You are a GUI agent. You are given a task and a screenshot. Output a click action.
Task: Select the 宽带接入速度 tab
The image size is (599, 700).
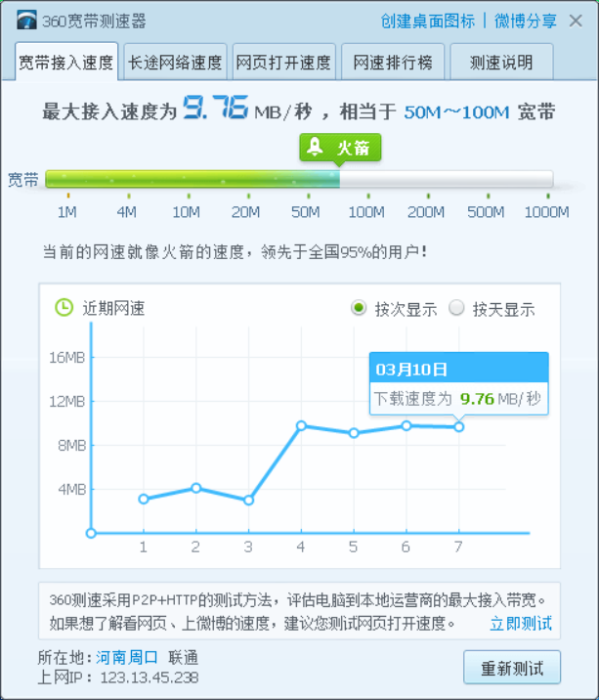(x=66, y=62)
